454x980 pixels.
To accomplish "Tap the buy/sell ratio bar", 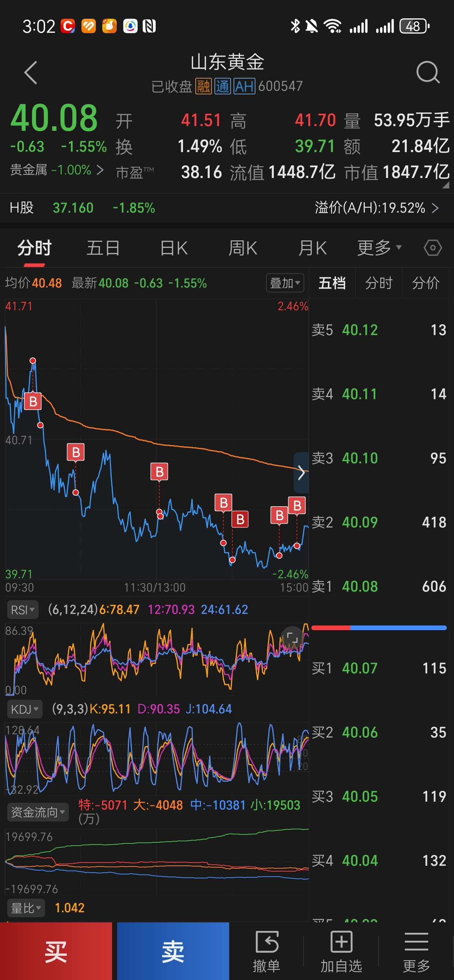I will coord(379,628).
